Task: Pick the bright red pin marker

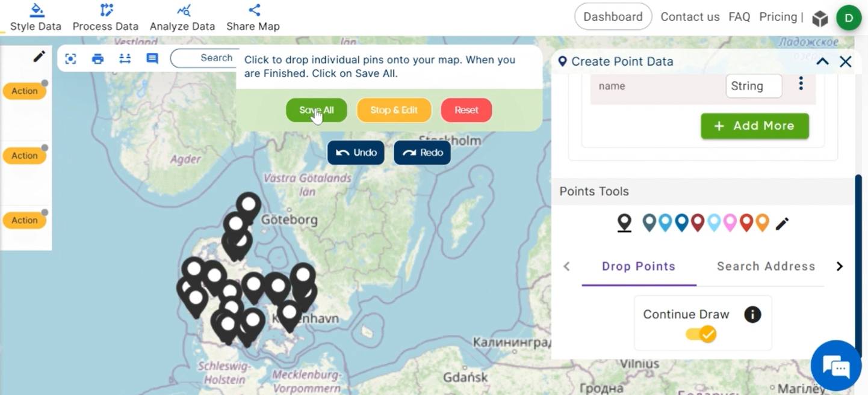Action: pyautogui.click(x=746, y=223)
